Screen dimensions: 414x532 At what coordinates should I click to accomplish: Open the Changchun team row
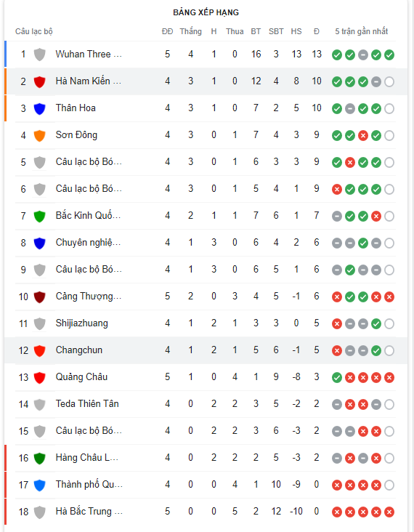pos(206,350)
